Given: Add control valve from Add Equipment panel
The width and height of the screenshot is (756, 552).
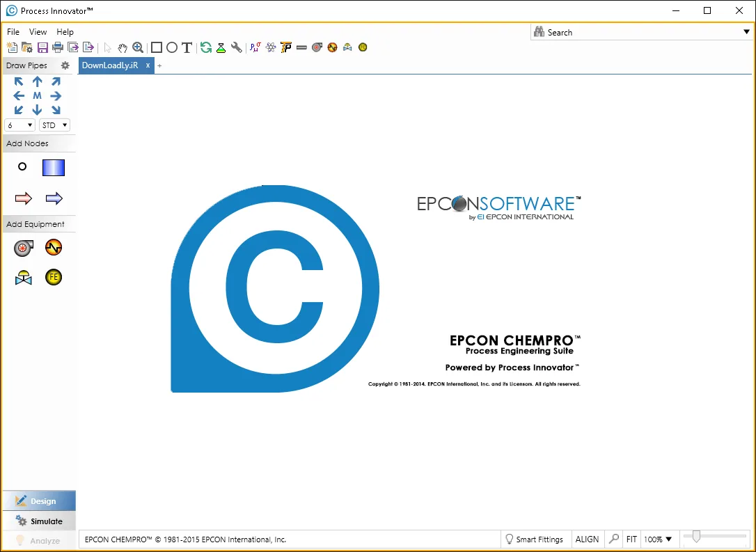Looking at the screenshot, I should point(23,278).
